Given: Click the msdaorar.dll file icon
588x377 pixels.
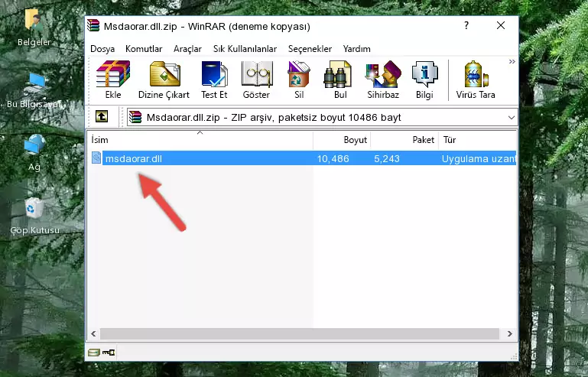Looking at the screenshot, I should [96, 158].
